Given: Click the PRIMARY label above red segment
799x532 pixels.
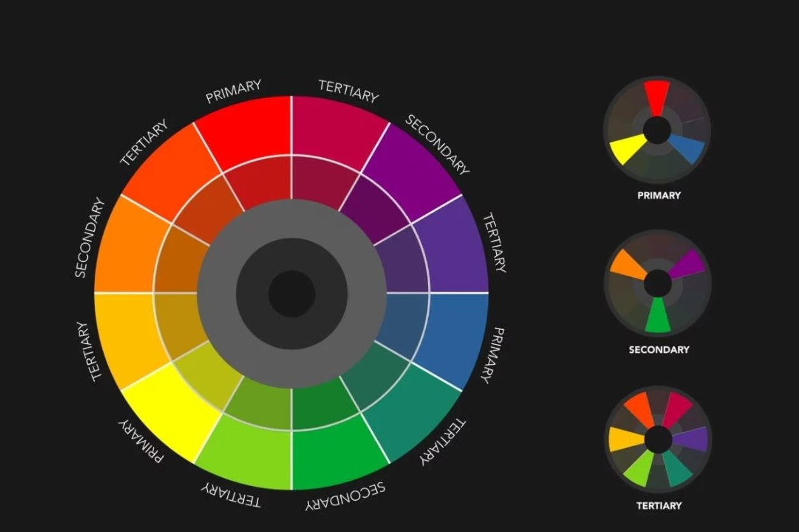Looking at the screenshot, I should click(x=233, y=92).
